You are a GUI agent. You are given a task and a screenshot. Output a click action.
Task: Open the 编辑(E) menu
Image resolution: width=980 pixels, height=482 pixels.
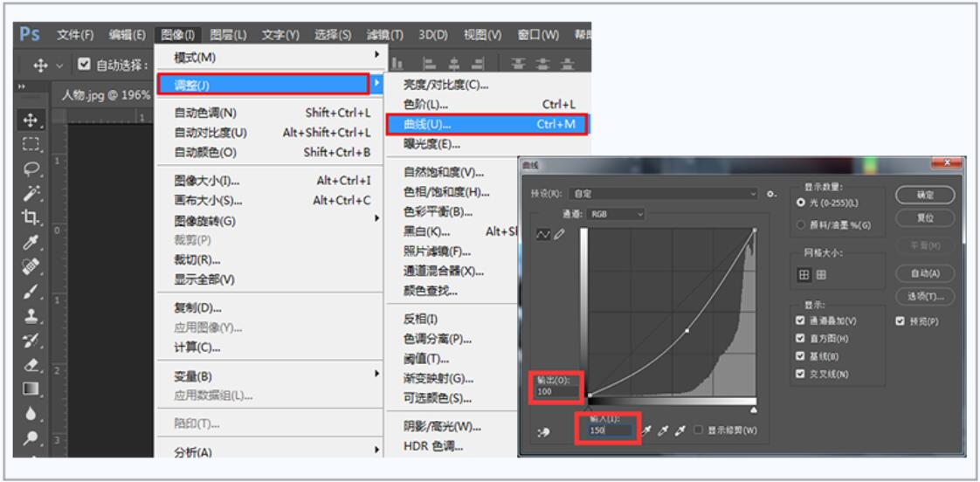click(x=127, y=35)
